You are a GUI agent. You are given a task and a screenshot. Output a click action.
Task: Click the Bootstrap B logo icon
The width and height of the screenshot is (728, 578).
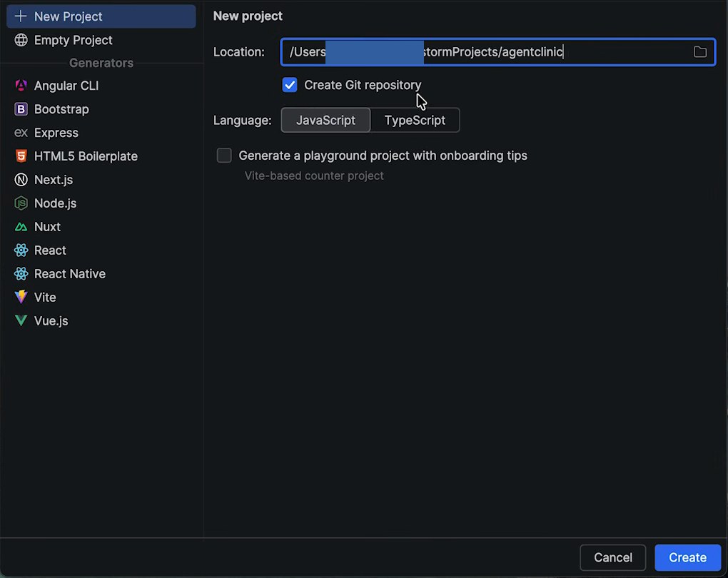click(21, 109)
